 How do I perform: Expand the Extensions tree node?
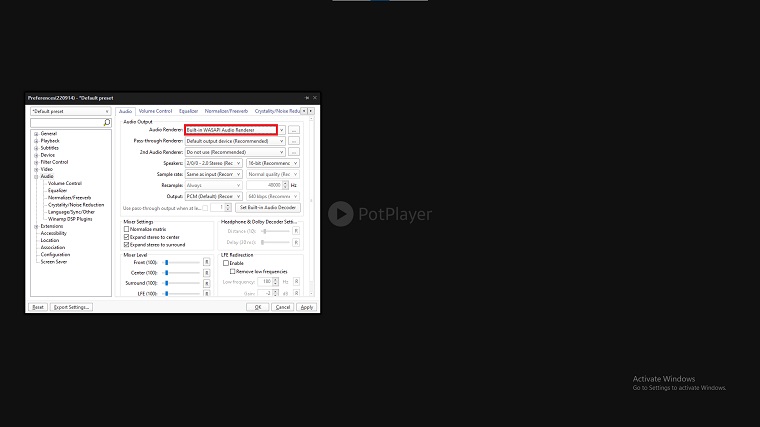click(36, 226)
